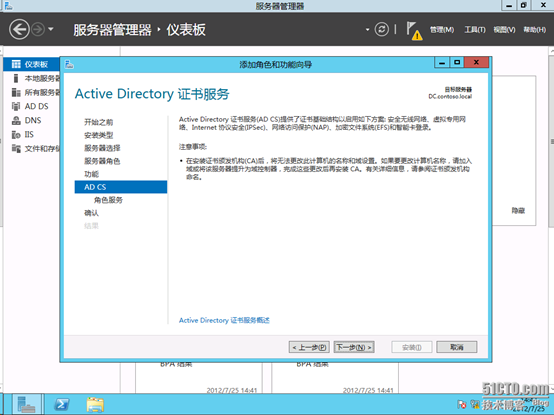Image resolution: width=554 pixels, height=415 pixels.
Task: Click the IIS sidebar icon
Action: pos(16,135)
